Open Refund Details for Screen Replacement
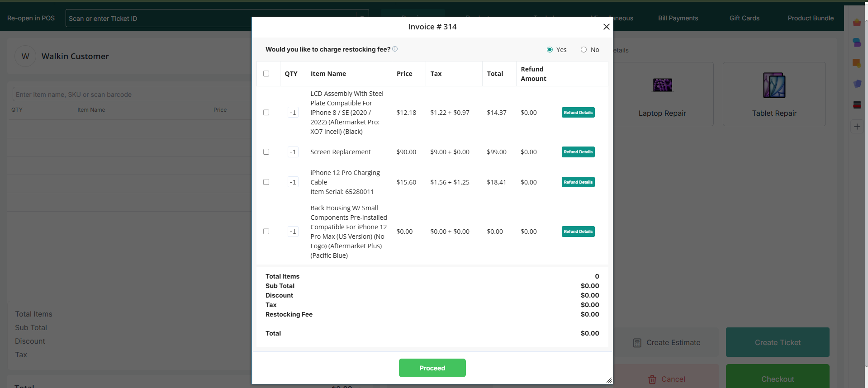868x388 pixels. (578, 152)
